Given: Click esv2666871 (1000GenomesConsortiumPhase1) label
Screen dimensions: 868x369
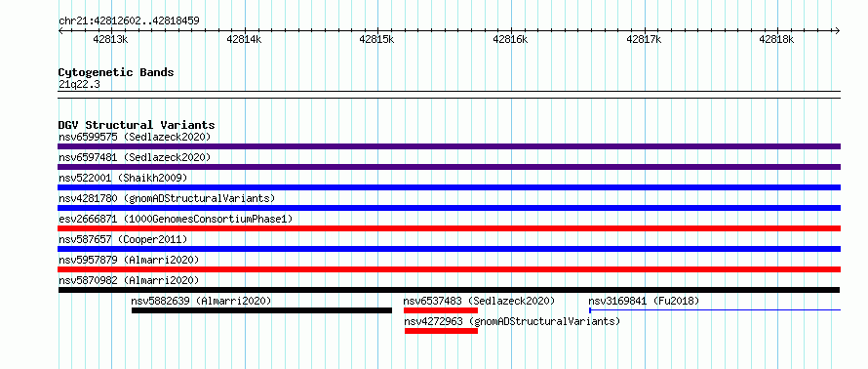Looking at the screenshot, I should [176, 219].
